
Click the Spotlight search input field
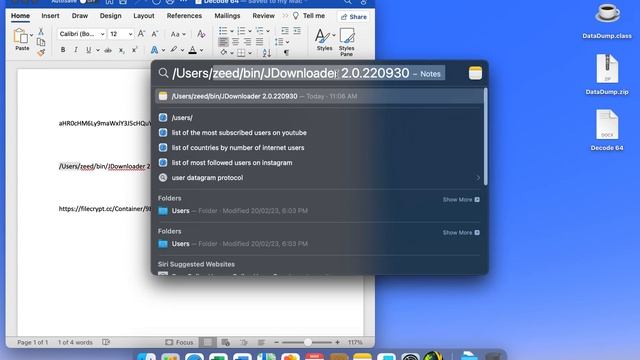pos(309,73)
